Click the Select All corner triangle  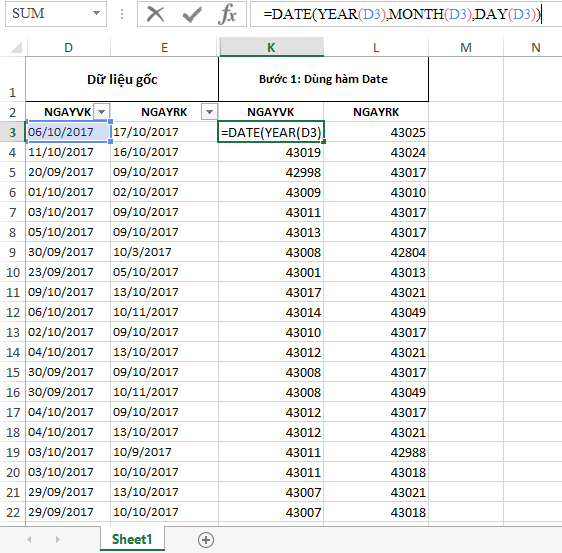[x=16, y=47]
